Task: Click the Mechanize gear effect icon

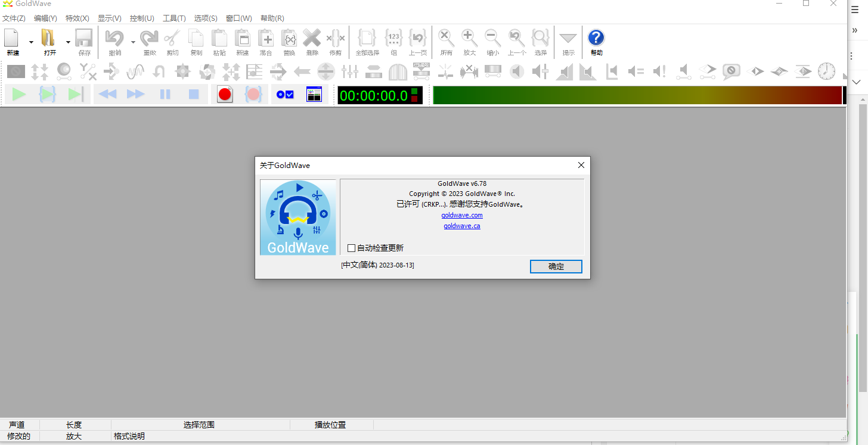Action: 182,72
